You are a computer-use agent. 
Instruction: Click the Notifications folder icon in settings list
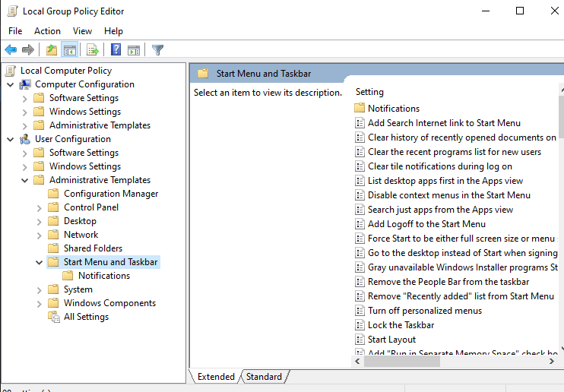360,108
